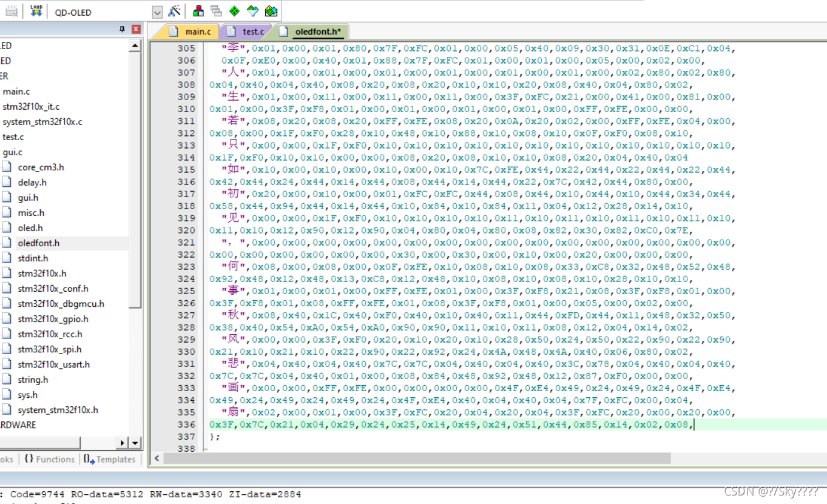Viewport: 827px width, 504px height.
Task: Click the stdint.h file icon
Action: [x=7, y=258]
